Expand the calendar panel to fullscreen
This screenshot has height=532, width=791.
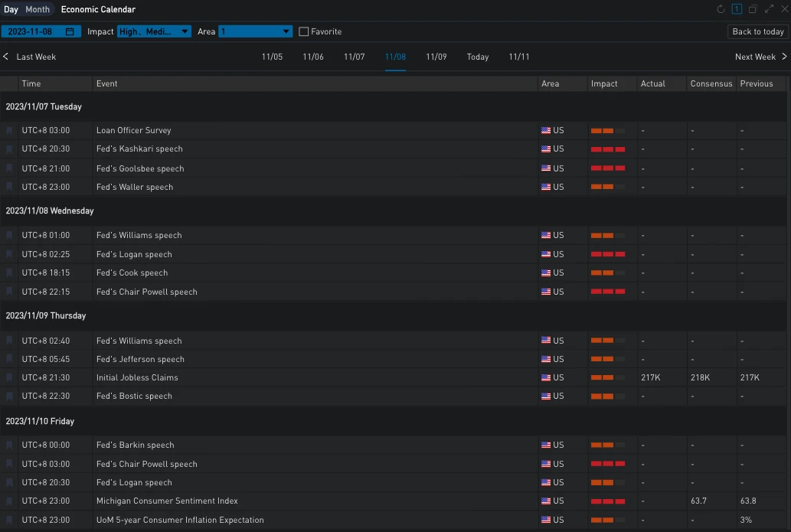point(769,9)
